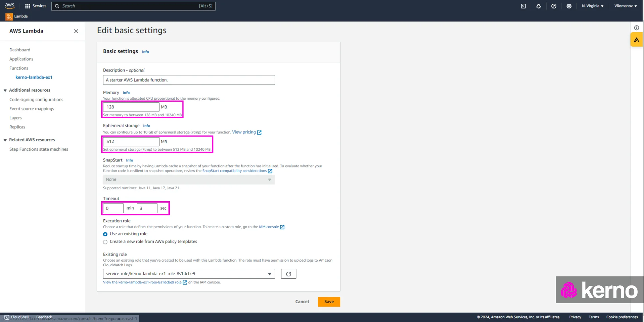Image resolution: width=644 pixels, height=322 pixels.
Task: Click the Timeout minutes field
Action: (x=113, y=208)
